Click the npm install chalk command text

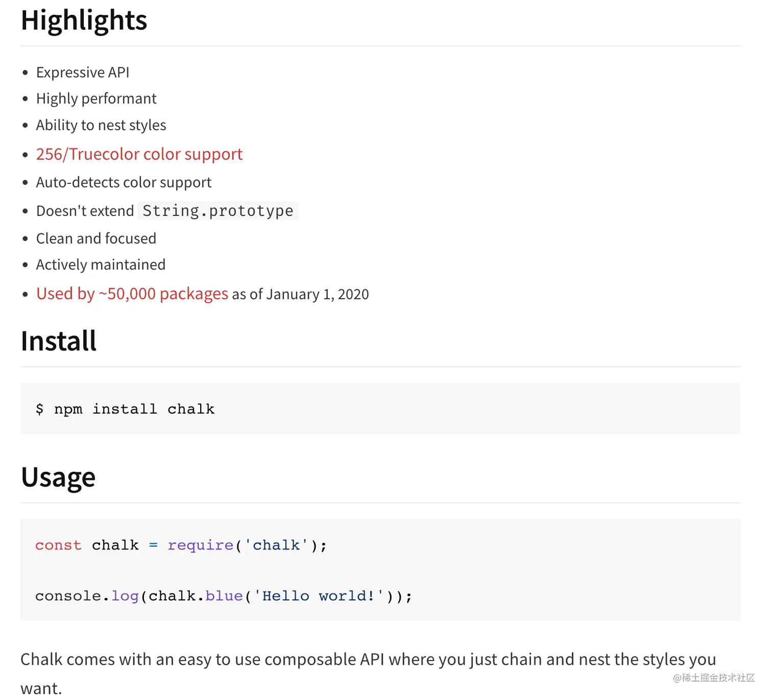click(x=125, y=409)
